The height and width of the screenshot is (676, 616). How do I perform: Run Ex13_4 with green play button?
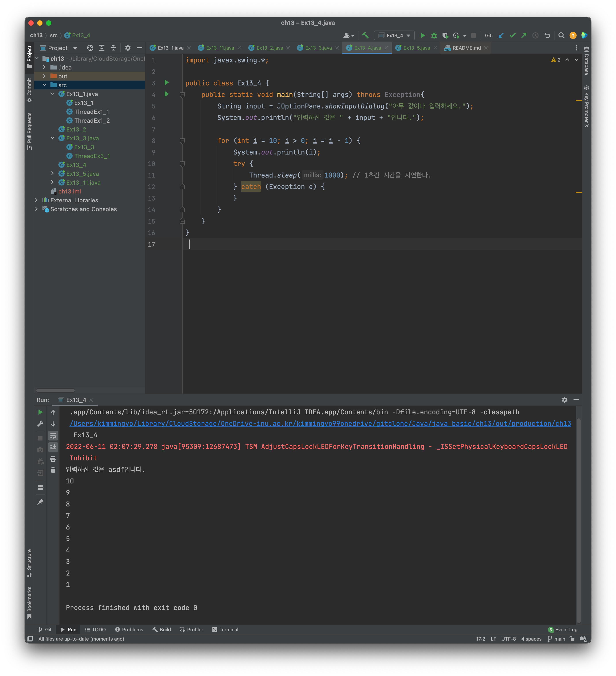pyautogui.click(x=423, y=35)
